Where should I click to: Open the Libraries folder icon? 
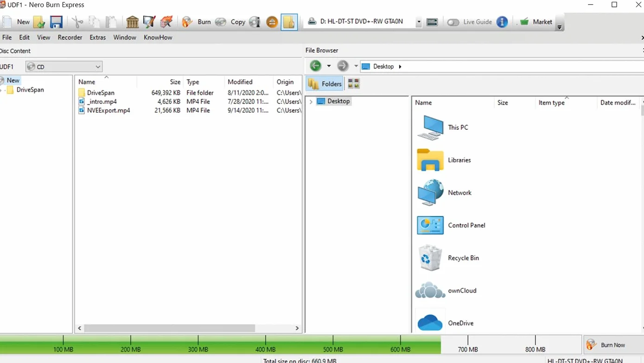[430, 160]
